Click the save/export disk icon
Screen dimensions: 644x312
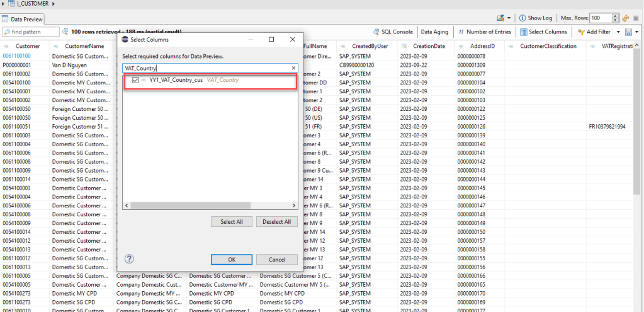[628, 32]
